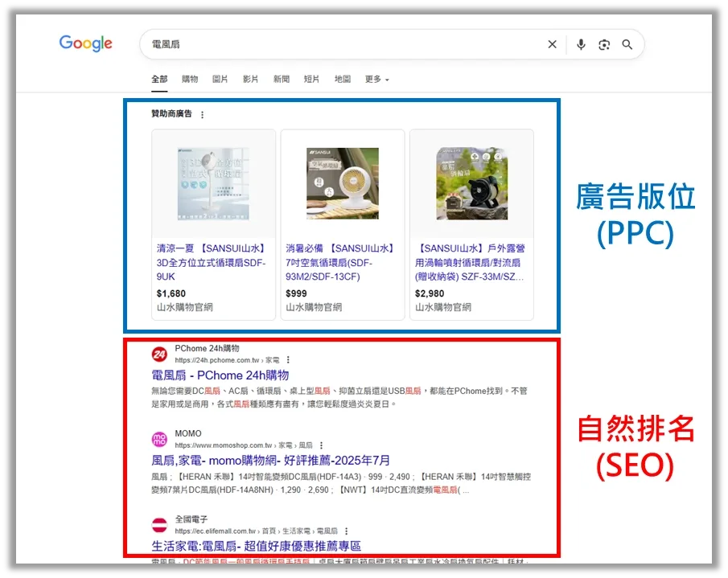Click the MOMO site name
The image size is (728, 578).
click(188, 433)
